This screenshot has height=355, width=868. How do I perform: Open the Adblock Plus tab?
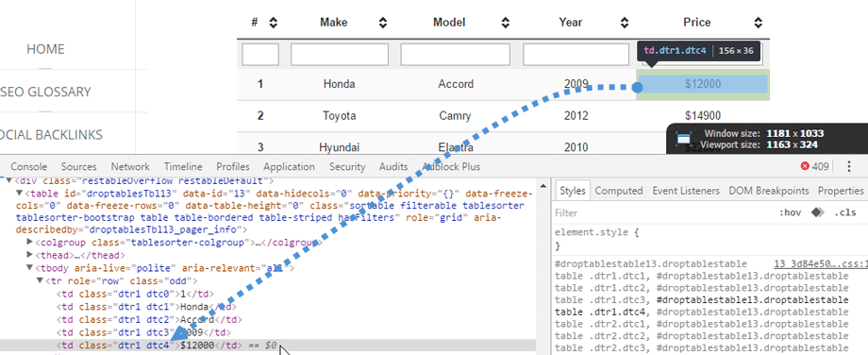click(451, 166)
